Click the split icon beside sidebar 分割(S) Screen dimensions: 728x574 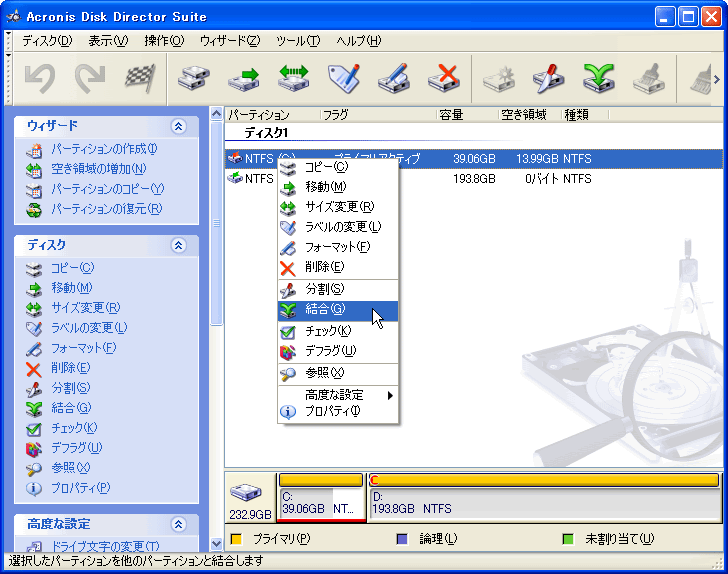34,389
